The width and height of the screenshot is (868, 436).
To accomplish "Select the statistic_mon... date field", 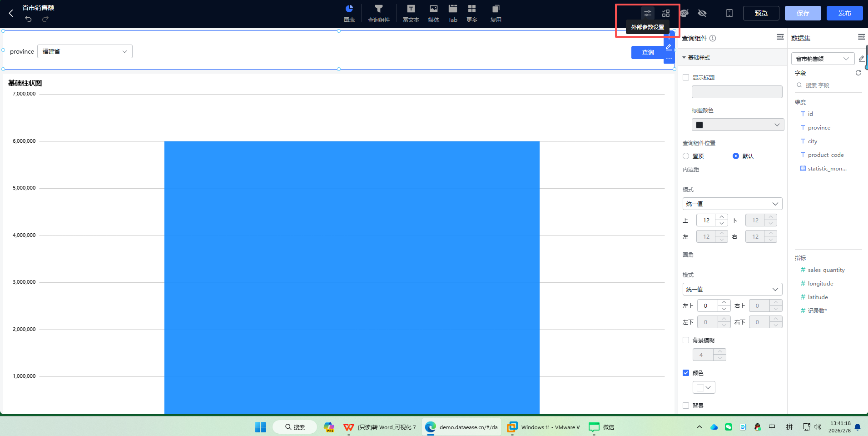I will [x=828, y=168].
